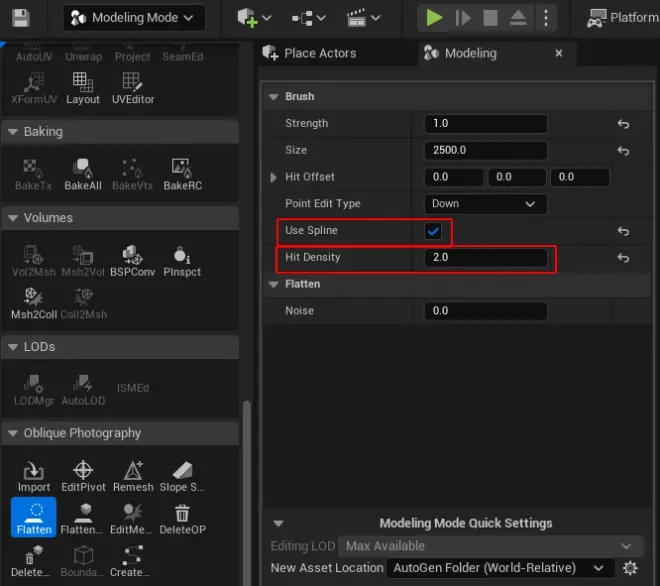The height and width of the screenshot is (586, 660).
Task: Reset Hit Density to default
Action: click(x=623, y=258)
